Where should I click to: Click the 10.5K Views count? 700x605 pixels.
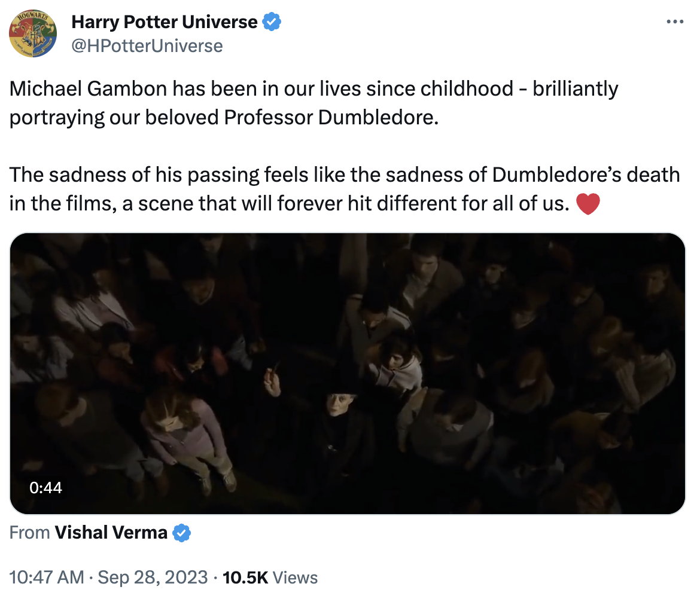[x=245, y=577]
